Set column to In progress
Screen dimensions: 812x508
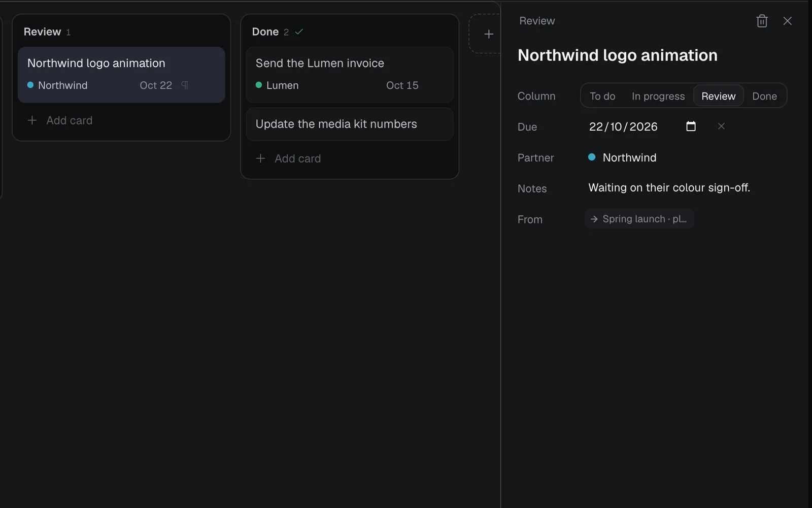click(658, 96)
